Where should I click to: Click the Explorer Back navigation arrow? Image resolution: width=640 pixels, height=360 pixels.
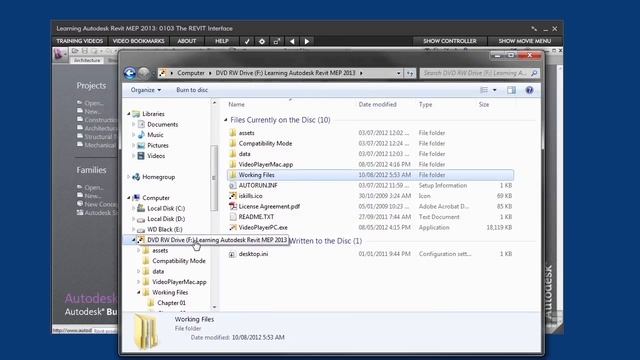[x=130, y=73]
